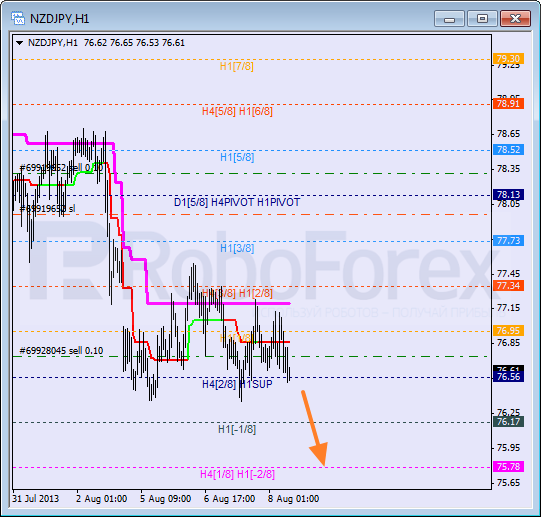Click the gray 76.17 price tag
Screen dimensions: 541x517
click(x=509, y=421)
